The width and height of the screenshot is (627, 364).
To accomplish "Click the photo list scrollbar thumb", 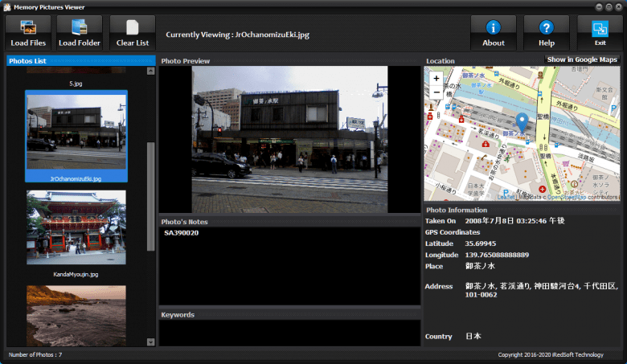I will tap(151, 196).
